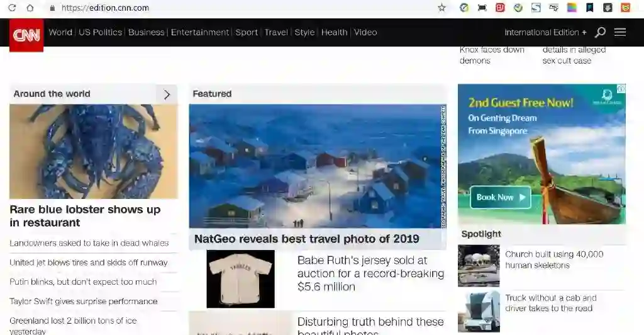Open the Business section

coord(146,32)
